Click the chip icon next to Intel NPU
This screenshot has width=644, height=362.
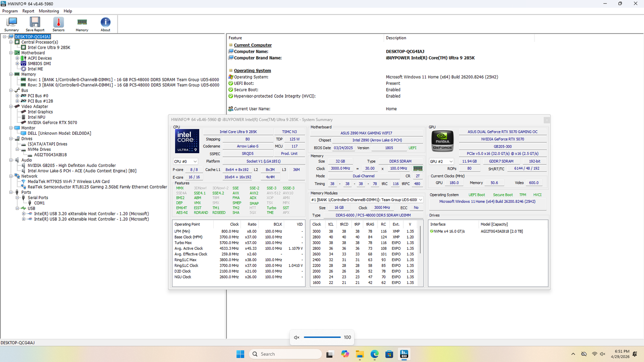coord(24,117)
